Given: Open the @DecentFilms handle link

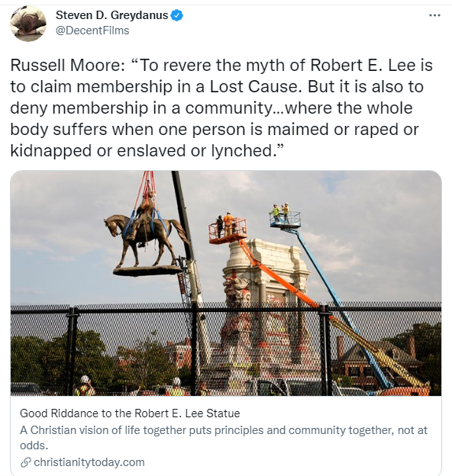Looking at the screenshot, I should (x=92, y=31).
